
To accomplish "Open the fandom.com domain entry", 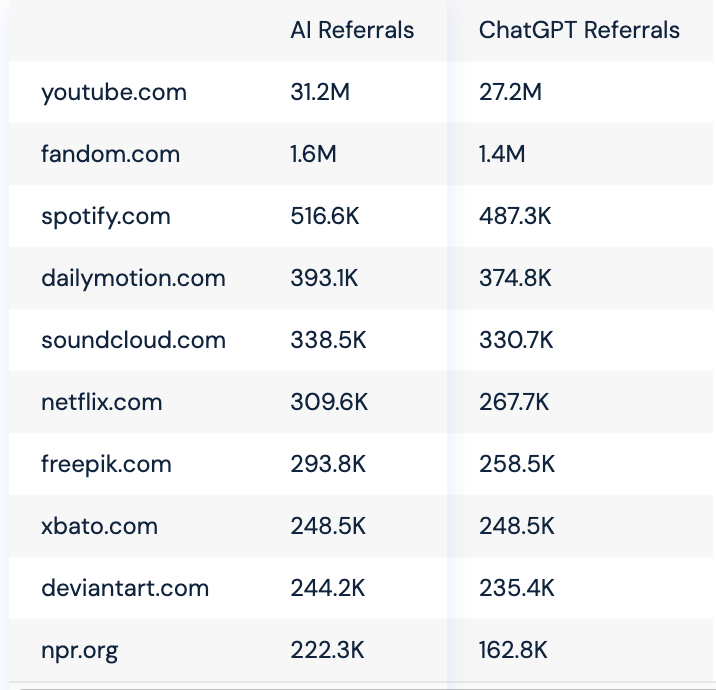I will coord(111,154).
